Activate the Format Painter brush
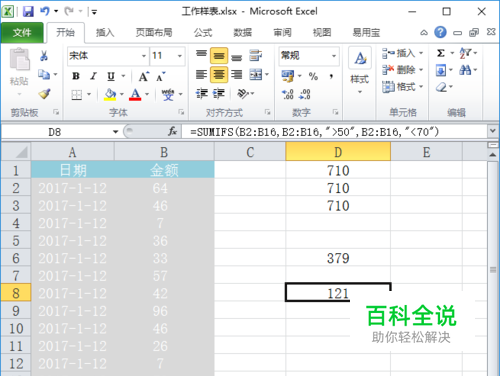The width and height of the screenshot is (500, 376). click(x=44, y=94)
